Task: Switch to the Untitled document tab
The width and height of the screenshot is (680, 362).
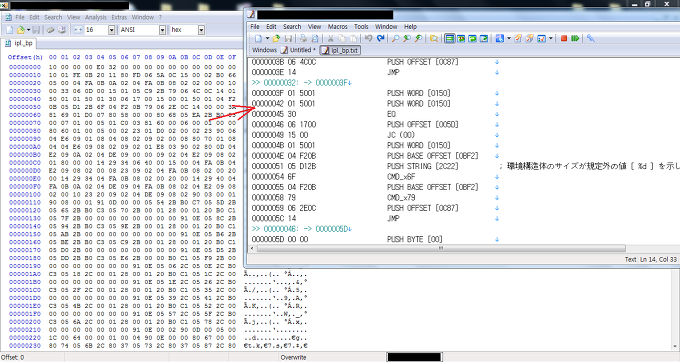Action: pos(298,50)
